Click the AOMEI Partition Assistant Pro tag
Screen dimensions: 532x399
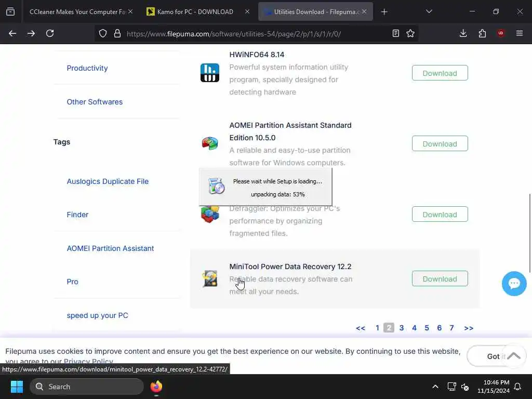(110, 265)
